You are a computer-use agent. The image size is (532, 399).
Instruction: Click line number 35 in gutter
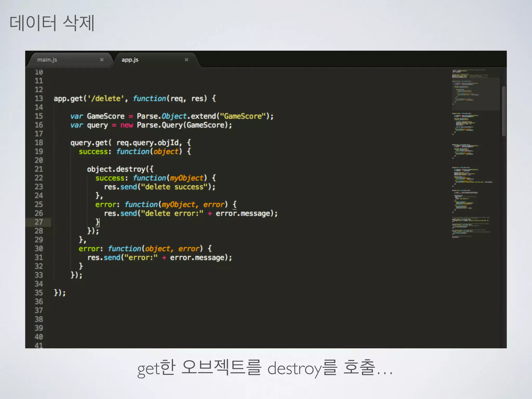39,293
